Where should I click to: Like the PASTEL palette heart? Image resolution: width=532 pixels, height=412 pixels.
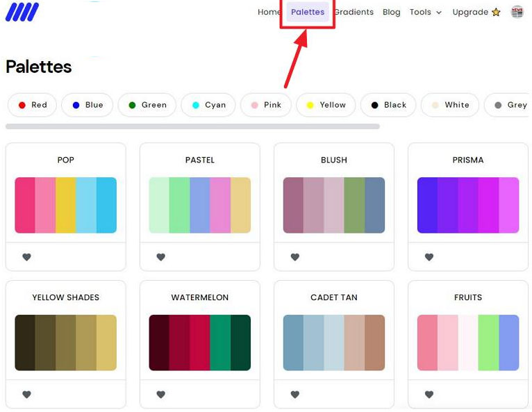(x=161, y=257)
